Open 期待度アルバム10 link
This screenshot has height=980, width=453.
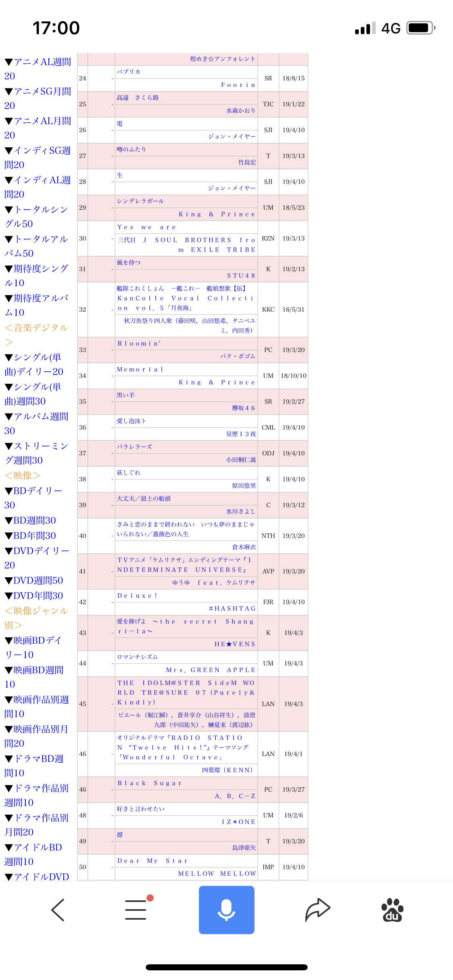coord(36,305)
